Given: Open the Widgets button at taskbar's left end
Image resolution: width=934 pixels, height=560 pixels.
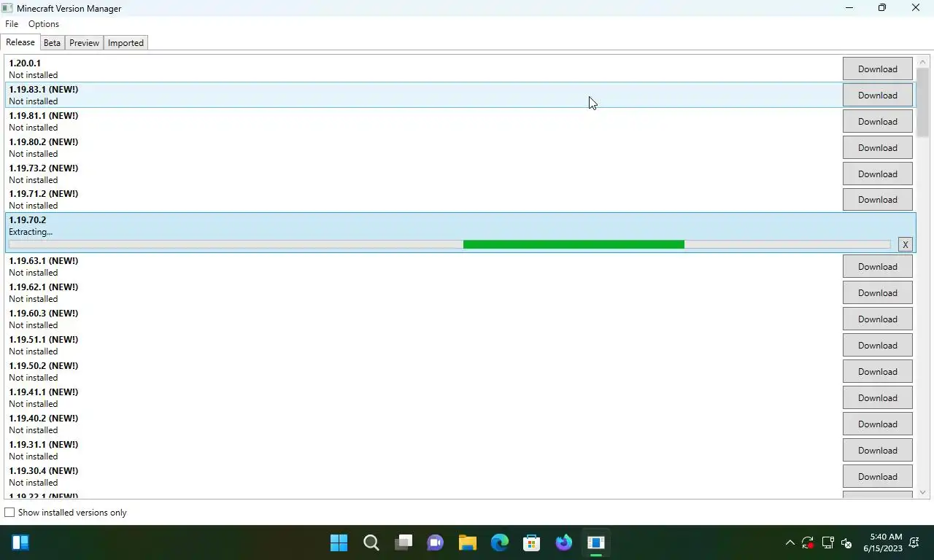Looking at the screenshot, I should pos(20,542).
